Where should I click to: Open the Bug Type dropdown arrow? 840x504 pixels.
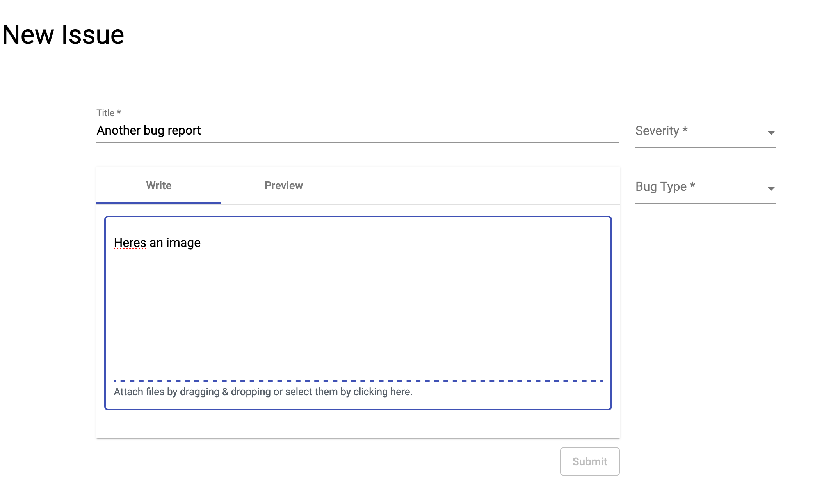(771, 188)
